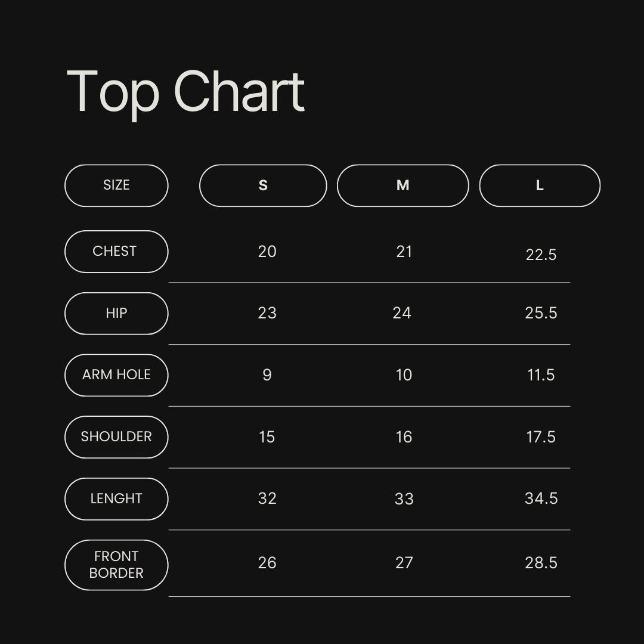
Task: Select the front border value 26
Action: [267, 563]
